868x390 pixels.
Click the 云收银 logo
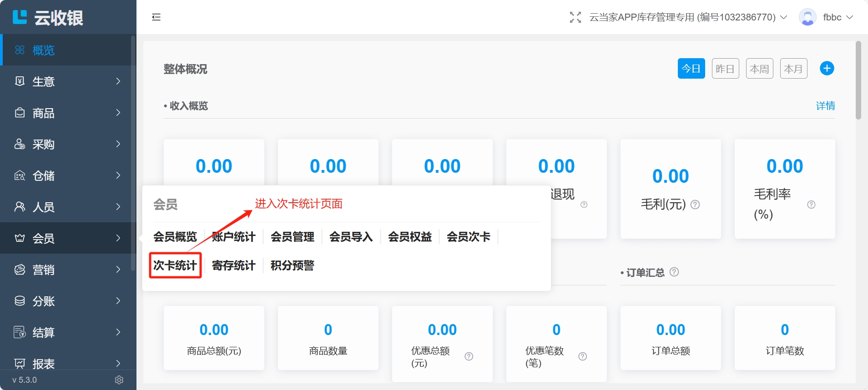point(48,18)
